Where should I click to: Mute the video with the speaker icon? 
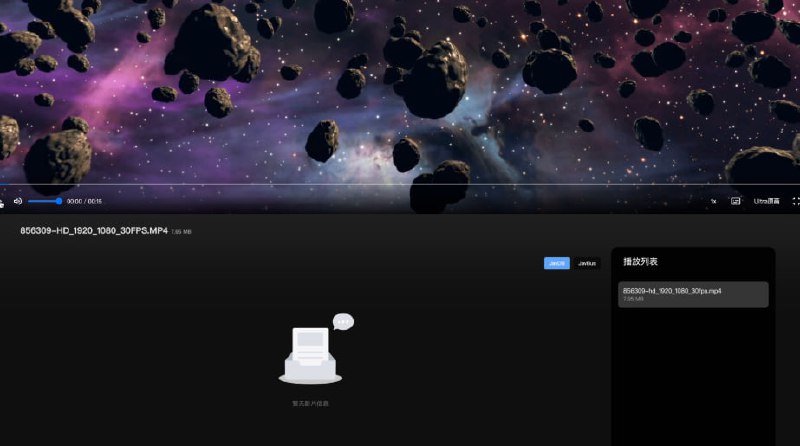tap(18, 201)
